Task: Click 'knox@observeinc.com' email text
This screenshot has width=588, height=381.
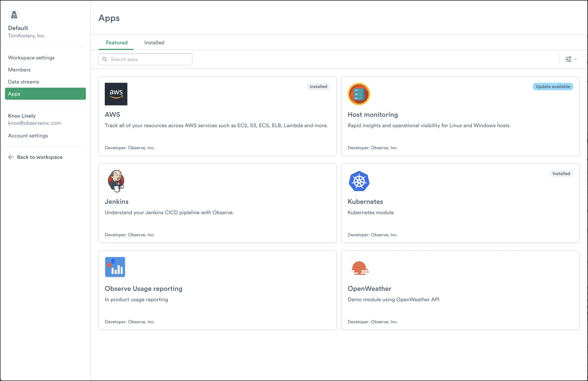Action: [x=35, y=123]
